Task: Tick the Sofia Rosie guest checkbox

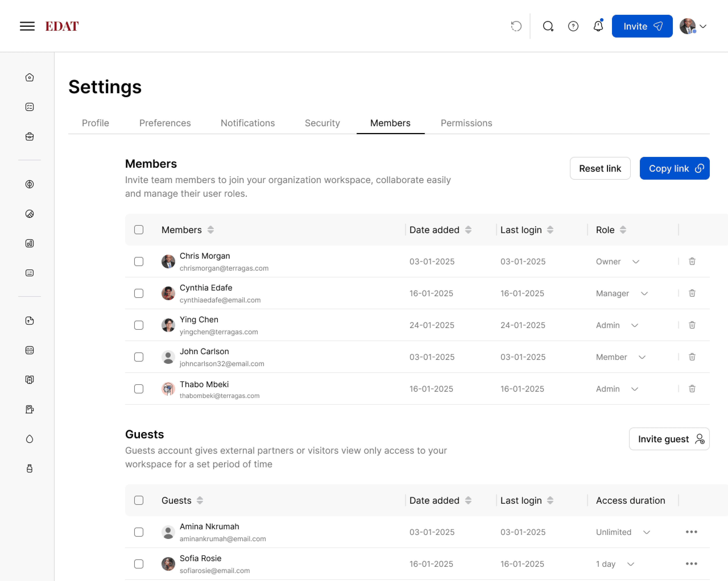Action: tap(139, 564)
